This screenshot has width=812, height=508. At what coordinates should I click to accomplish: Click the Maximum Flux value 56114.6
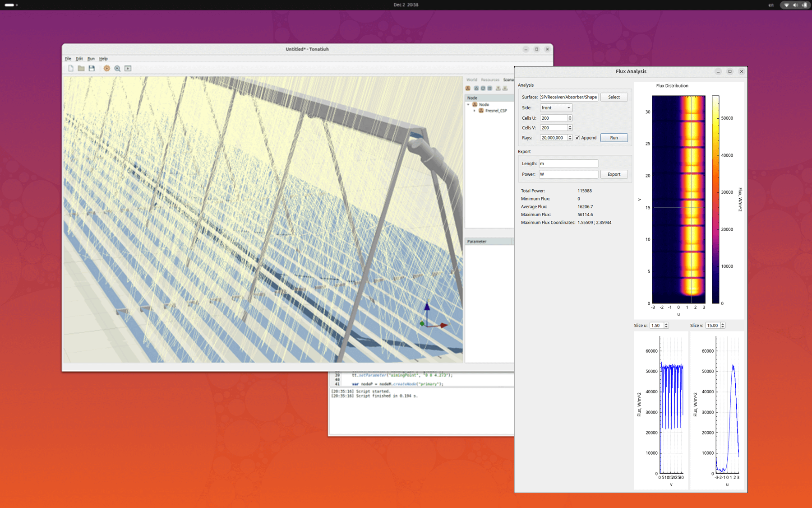(x=585, y=215)
